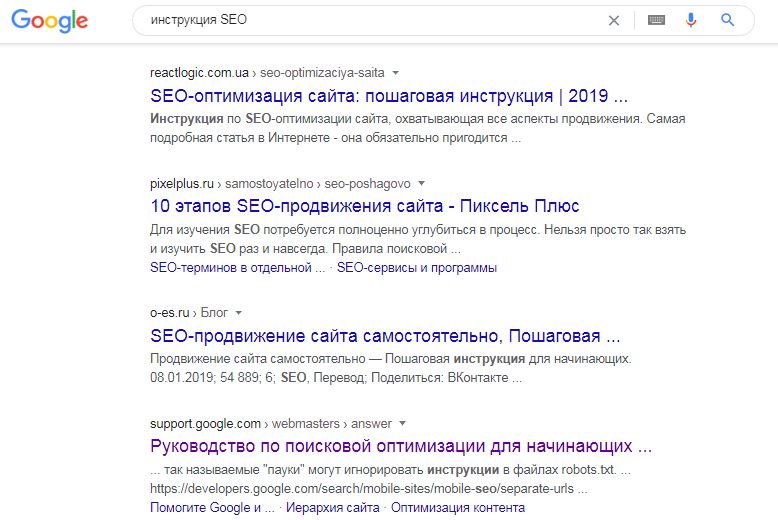Expand dropdown arrow next to reactlogic.com.ua URL
The width and height of the screenshot is (778, 520).
pyautogui.click(x=396, y=73)
